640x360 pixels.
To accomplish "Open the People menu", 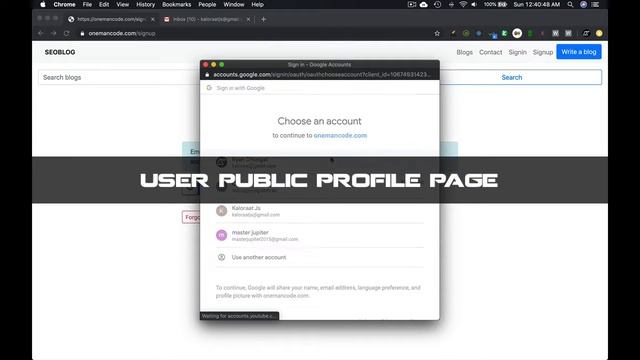I will pos(207,4).
